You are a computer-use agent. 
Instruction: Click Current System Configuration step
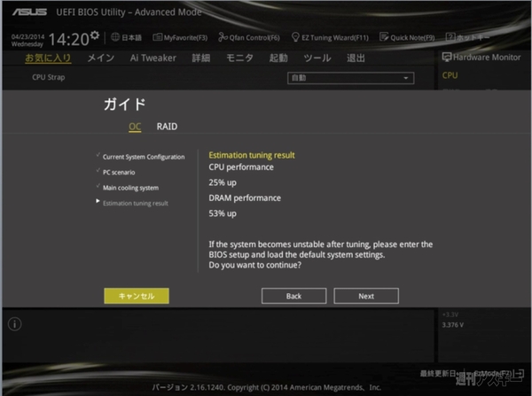coord(144,157)
